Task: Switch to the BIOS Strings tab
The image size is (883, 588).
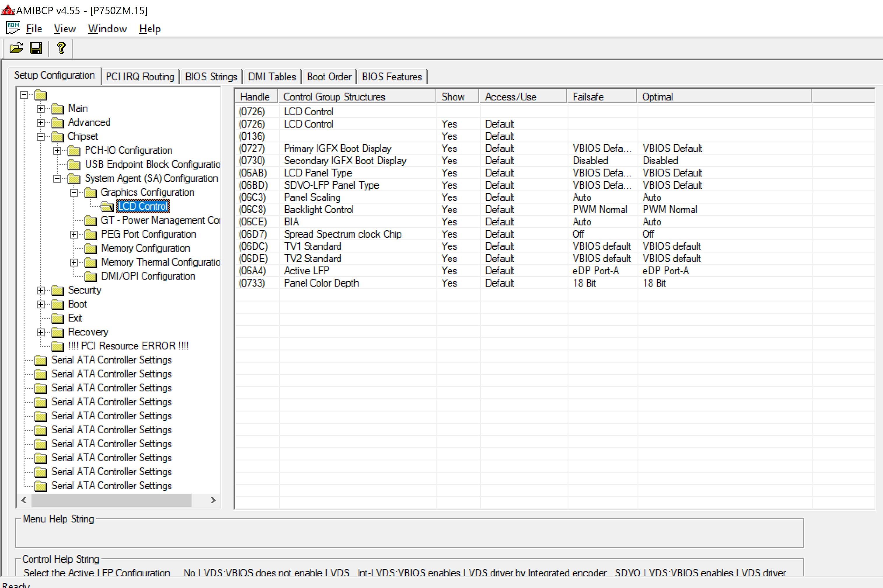Action: coord(211,77)
